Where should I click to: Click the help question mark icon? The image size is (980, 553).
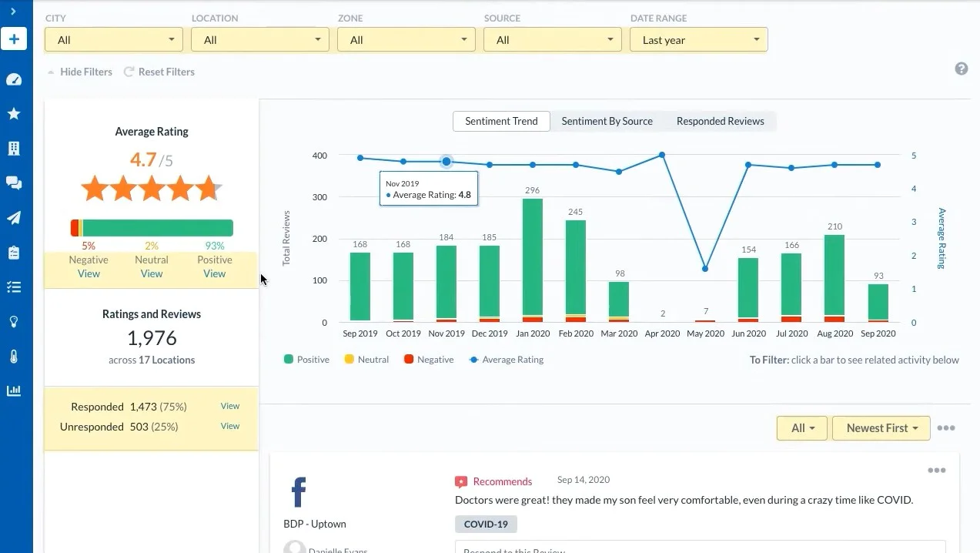point(962,69)
